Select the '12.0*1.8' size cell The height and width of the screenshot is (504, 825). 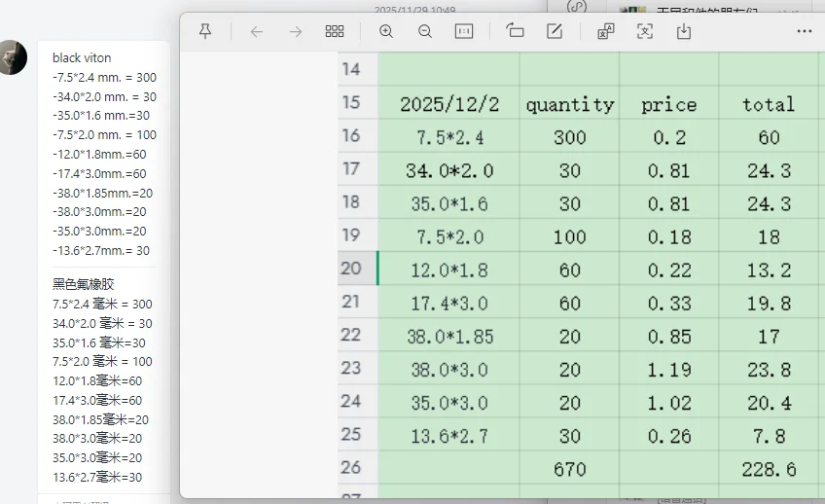pos(448,269)
